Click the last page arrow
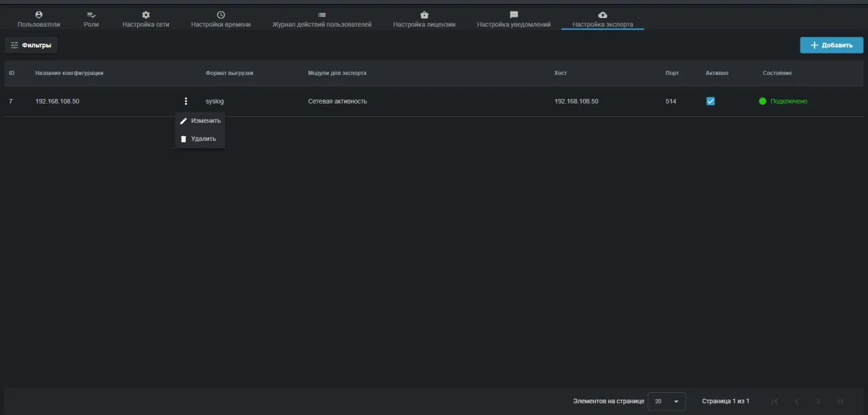 [x=841, y=402]
